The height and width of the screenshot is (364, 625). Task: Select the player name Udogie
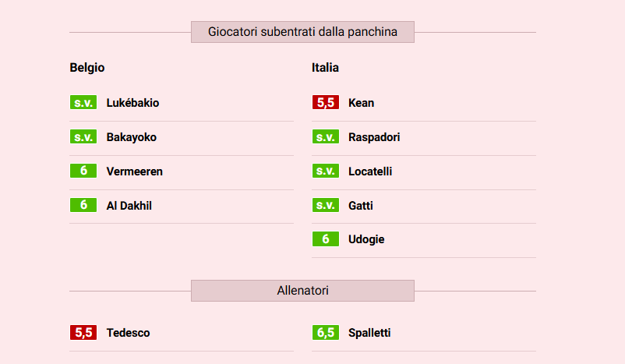[x=366, y=239]
